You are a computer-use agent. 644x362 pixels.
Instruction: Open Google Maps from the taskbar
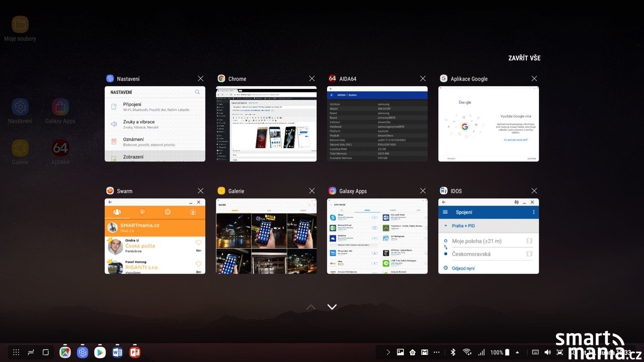coord(65,352)
